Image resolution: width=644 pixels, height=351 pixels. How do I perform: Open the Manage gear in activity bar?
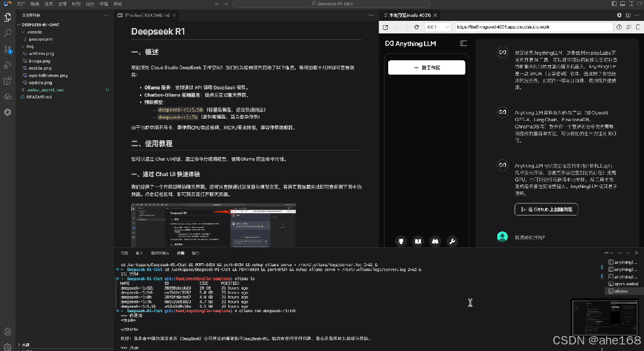click(7, 347)
